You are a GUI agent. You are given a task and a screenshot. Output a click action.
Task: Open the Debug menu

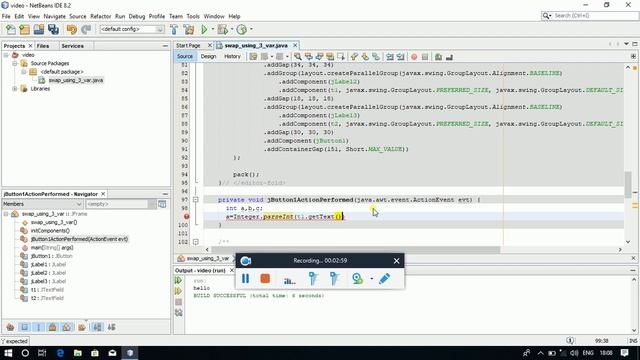click(137, 16)
